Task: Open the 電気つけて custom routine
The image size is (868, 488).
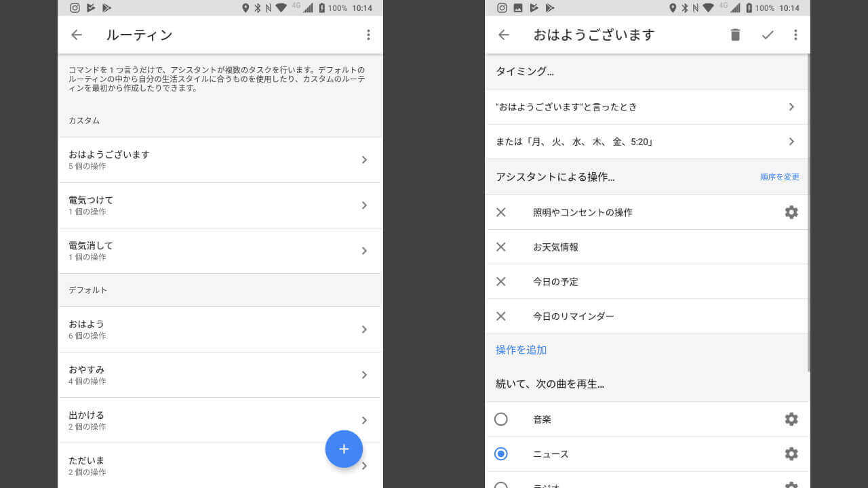Action: 220,205
